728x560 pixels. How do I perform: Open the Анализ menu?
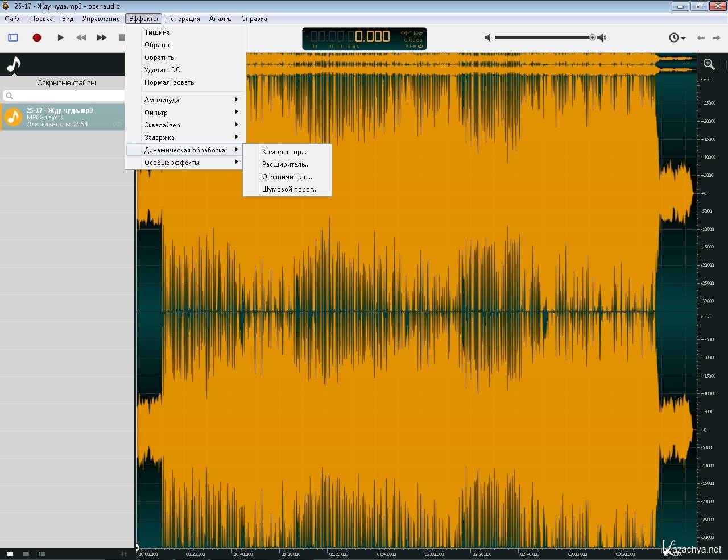pos(220,19)
